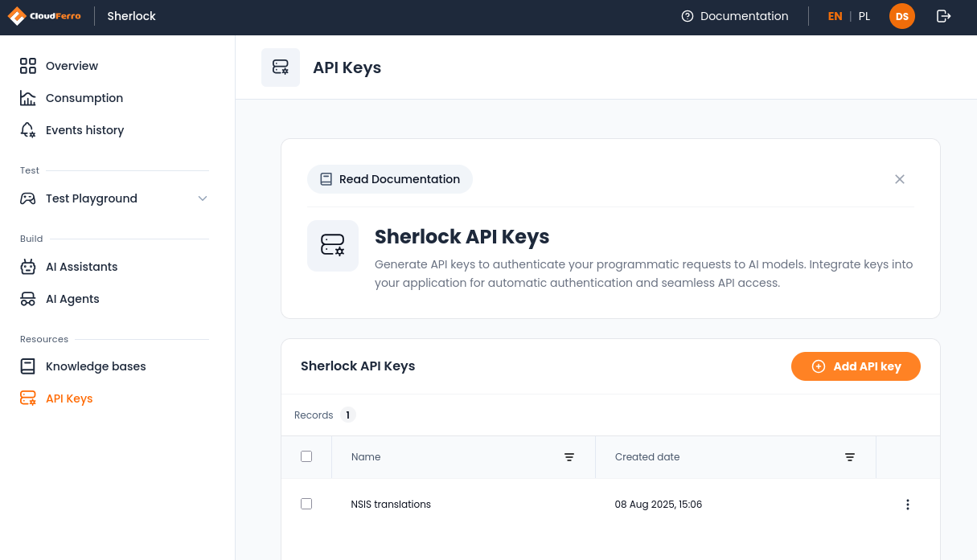The image size is (977, 560).
Task: Click the Name column header
Action: pos(366,457)
